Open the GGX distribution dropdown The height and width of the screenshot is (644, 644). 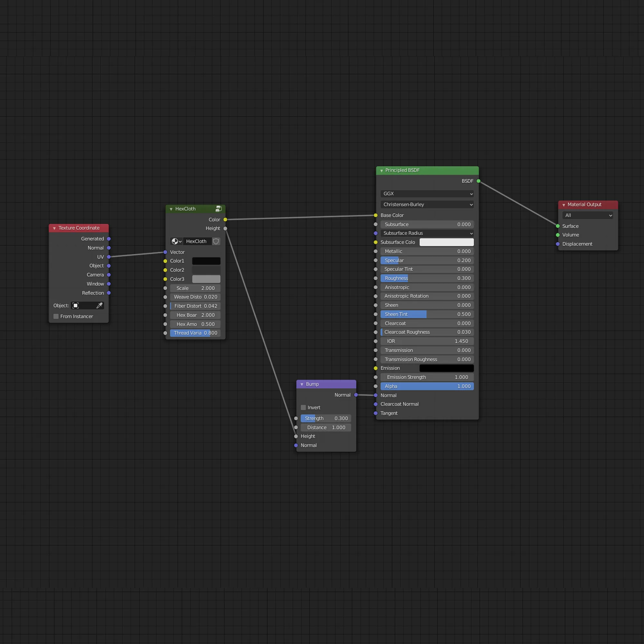pyautogui.click(x=427, y=194)
